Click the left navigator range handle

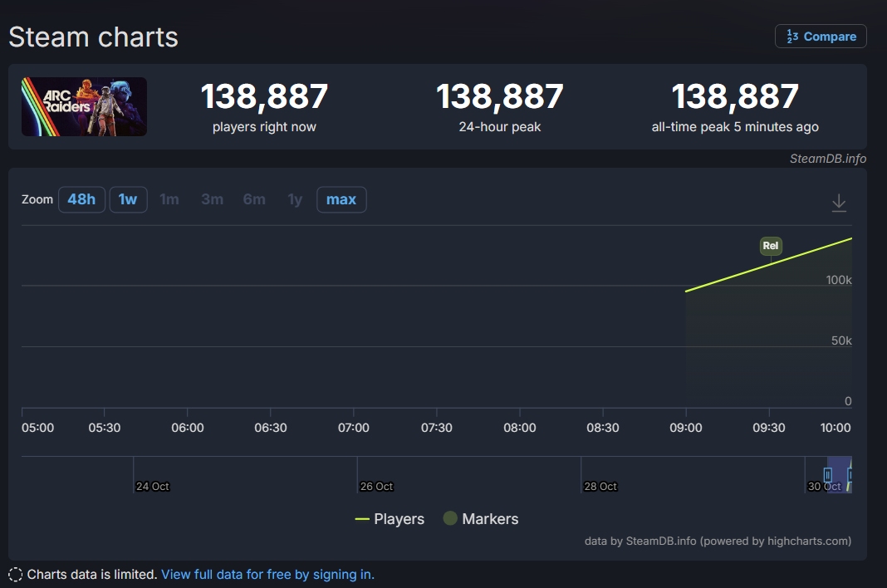click(827, 474)
